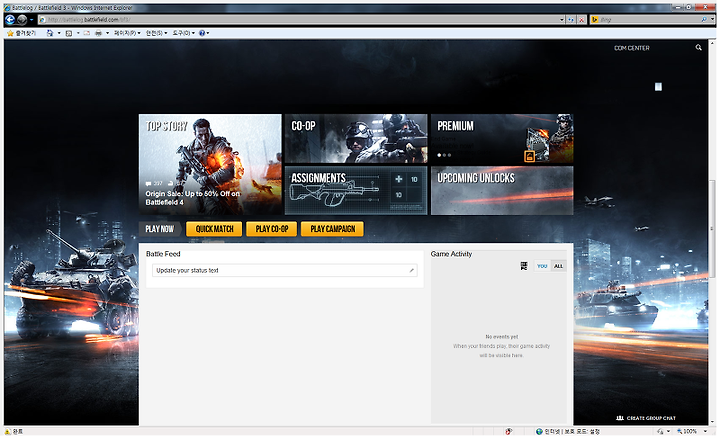The height and width of the screenshot is (439, 720).
Task: Click the search magnifier next to COM CENTER
Action: [x=698, y=48]
